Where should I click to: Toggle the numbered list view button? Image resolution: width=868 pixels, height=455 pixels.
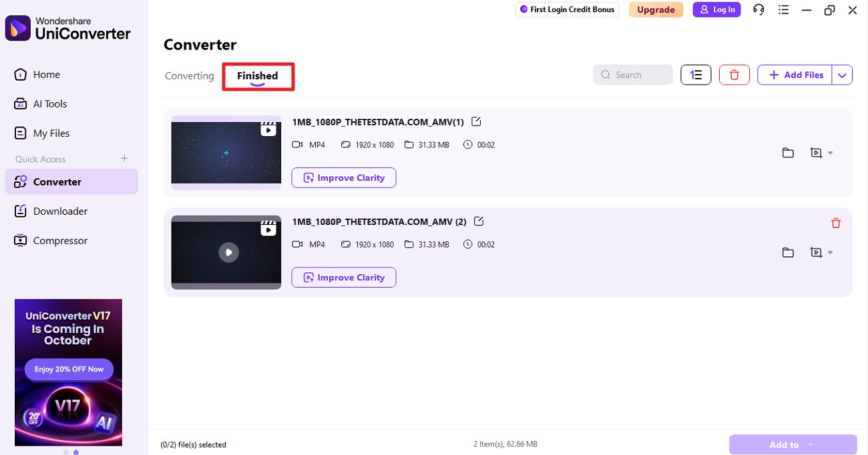click(696, 75)
